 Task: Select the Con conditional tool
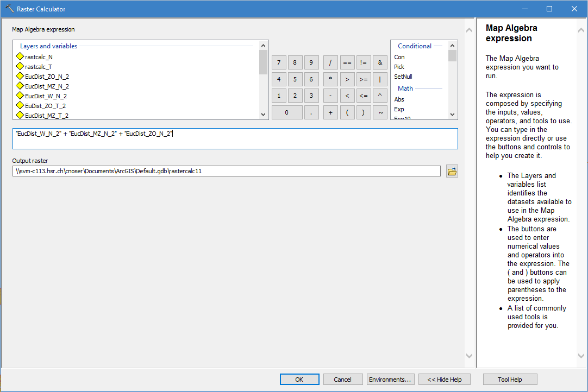pos(399,57)
